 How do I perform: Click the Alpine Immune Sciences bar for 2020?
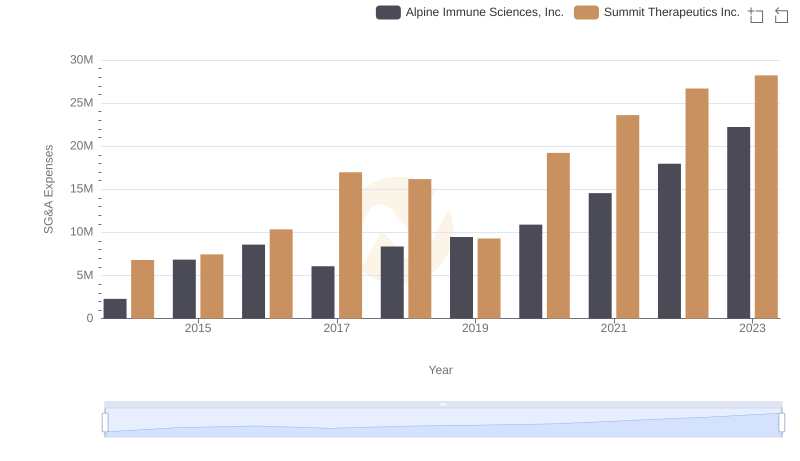pos(531,271)
